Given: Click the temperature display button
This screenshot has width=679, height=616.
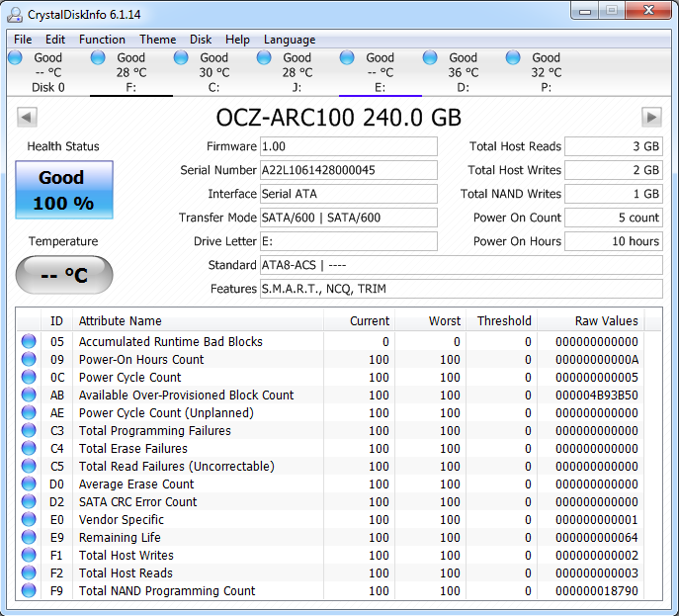Looking at the screenshot, I should 64,275.
